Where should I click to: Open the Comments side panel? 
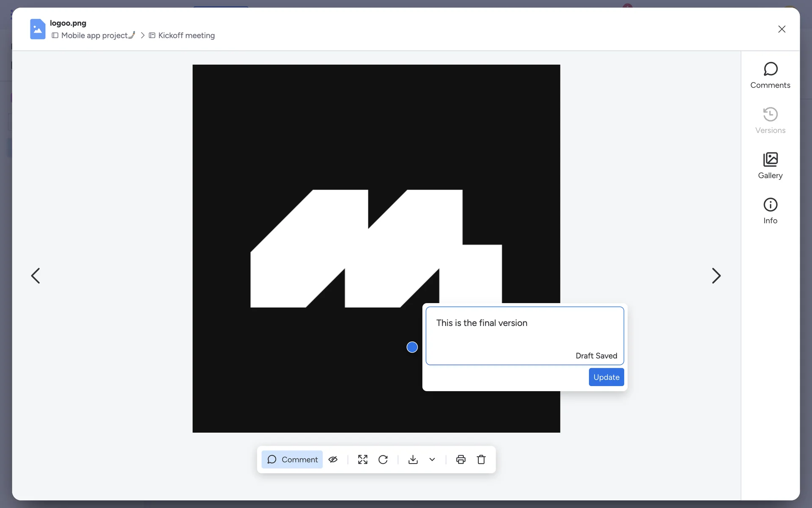770,75
